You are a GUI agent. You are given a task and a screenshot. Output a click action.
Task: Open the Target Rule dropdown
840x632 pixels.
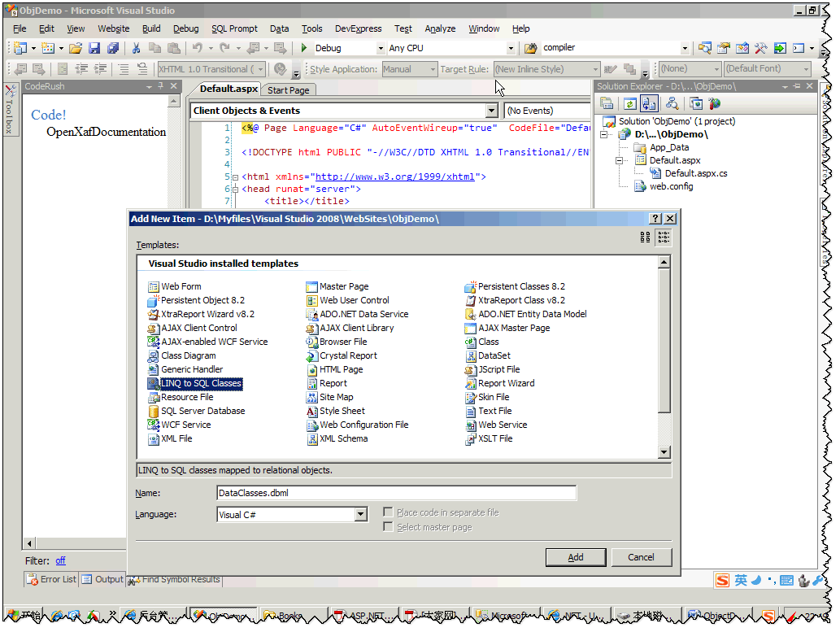[x=595, y=69]
